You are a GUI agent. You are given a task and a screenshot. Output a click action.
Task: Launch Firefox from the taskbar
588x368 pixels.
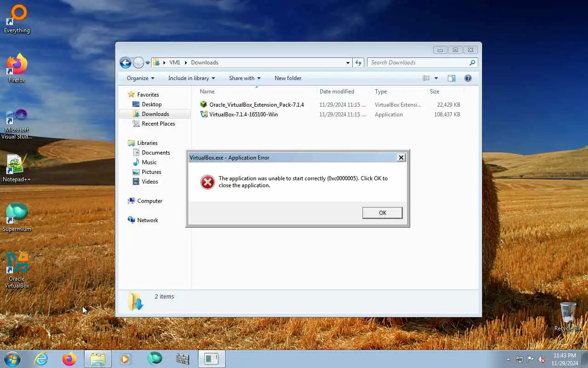pyautogui.click(x=69, y=359)
